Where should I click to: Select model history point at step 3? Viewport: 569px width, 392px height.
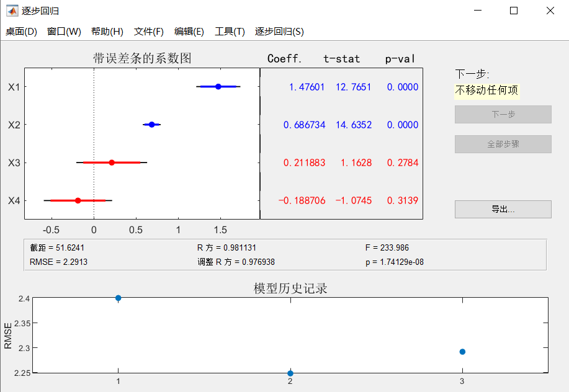pyautogui.click(x=462, y=352)
